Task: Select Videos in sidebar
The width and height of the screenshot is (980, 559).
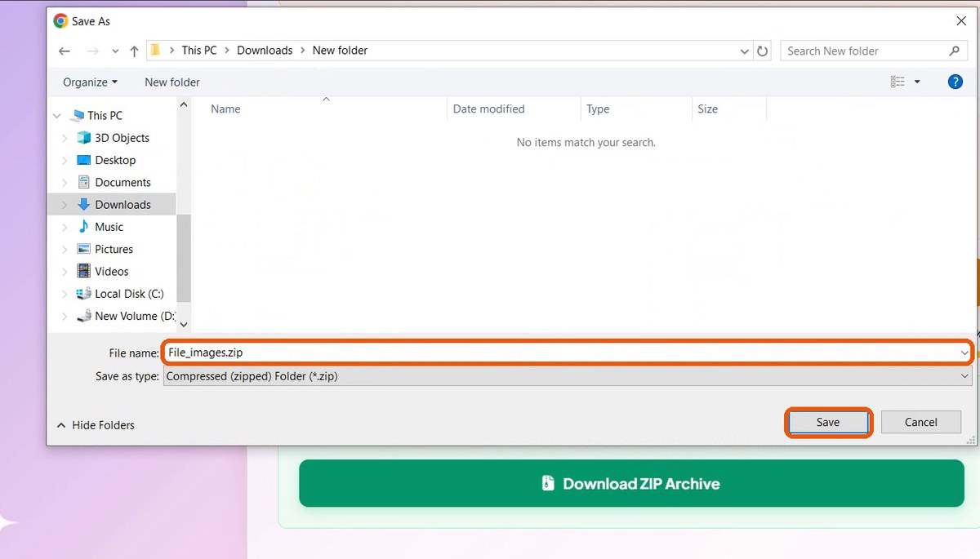Action: (x=111, y=271)
